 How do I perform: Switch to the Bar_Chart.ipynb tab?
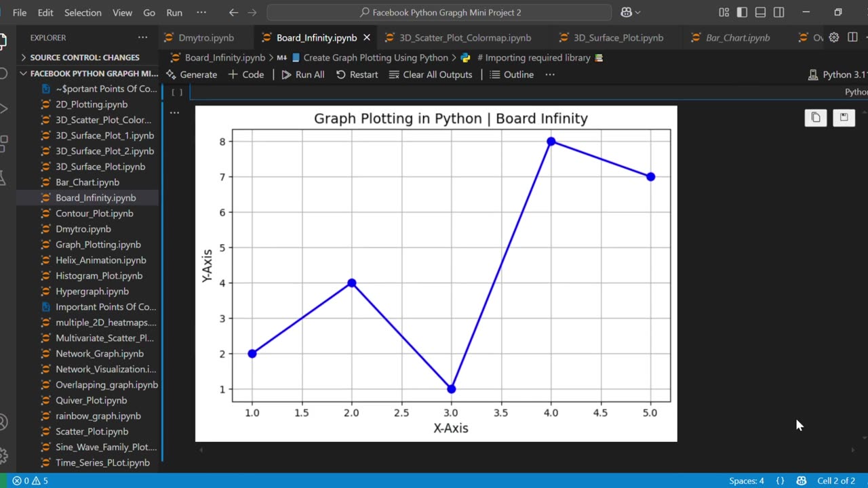[738, 38]
